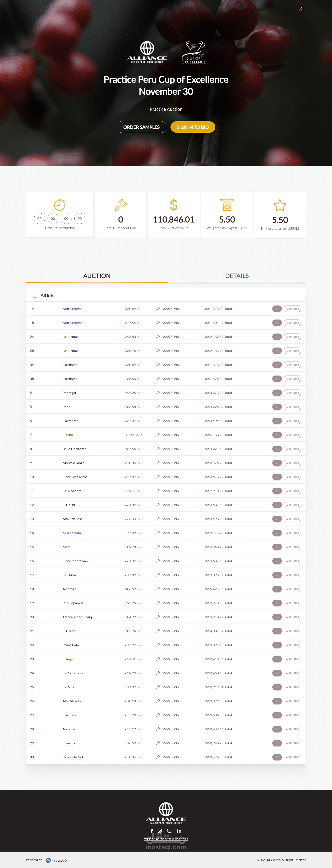
Task: Open the Bello Horizonte lot link
Action: (74, 449)
